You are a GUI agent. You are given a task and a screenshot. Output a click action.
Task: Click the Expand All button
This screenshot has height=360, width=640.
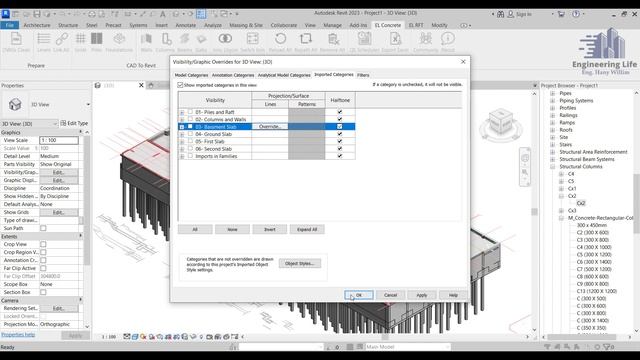coord(307,229)
